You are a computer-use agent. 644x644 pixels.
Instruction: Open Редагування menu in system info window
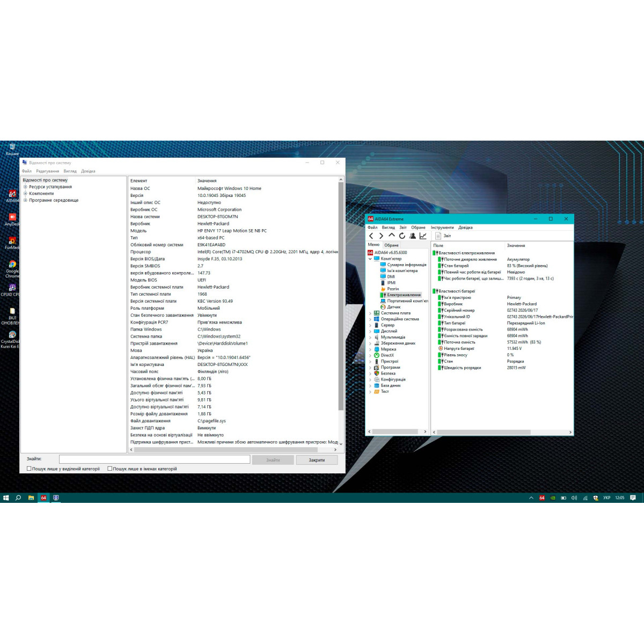[48, 171]
